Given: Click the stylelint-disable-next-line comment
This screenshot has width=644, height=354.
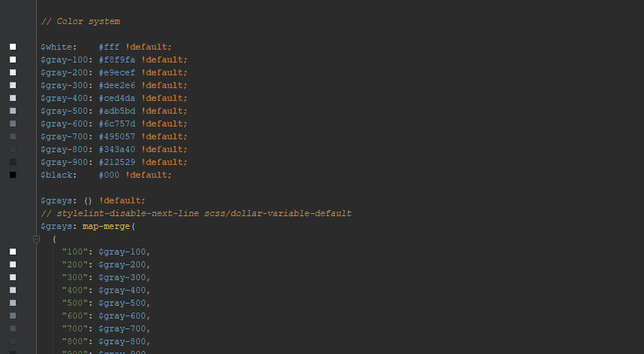Looking at the screenshot, I should pyautogui.click(x=196, y=213).
